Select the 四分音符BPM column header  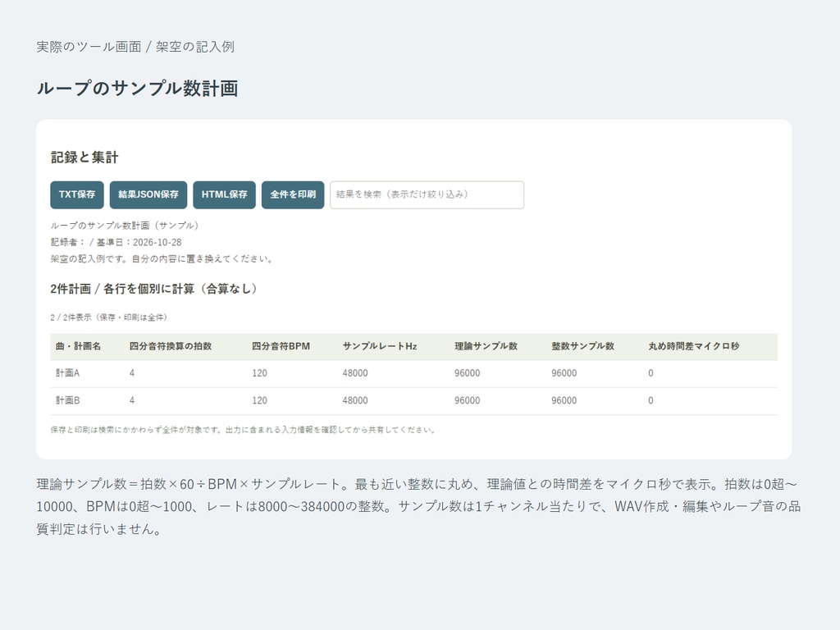coord(281,346)
